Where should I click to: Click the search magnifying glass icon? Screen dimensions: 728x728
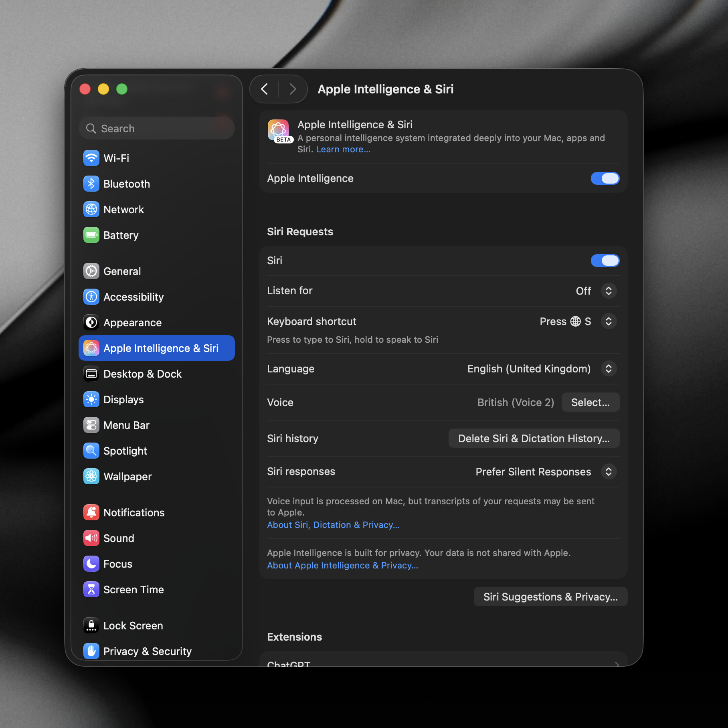pos(91,128)
